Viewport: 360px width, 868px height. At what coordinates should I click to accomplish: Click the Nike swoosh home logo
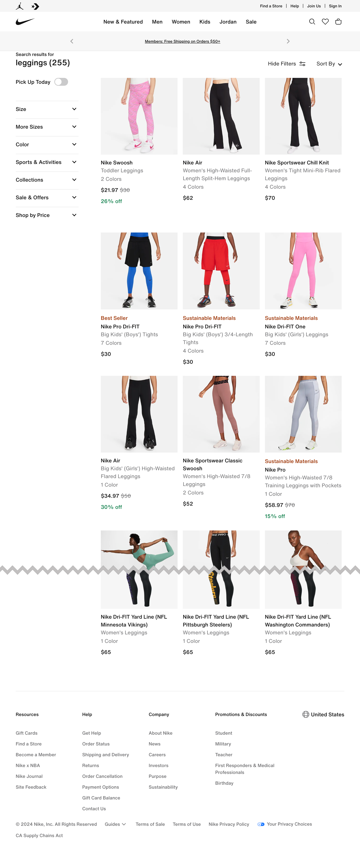(25, 22)
